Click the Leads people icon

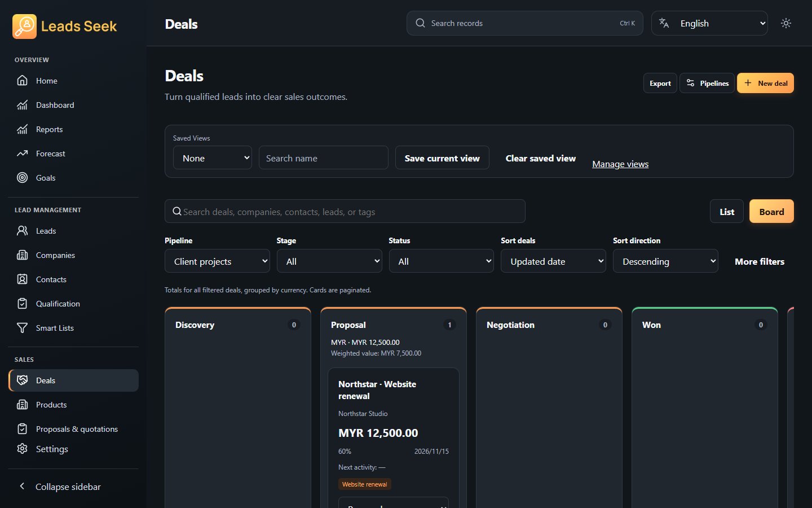[x=22, y=231]
